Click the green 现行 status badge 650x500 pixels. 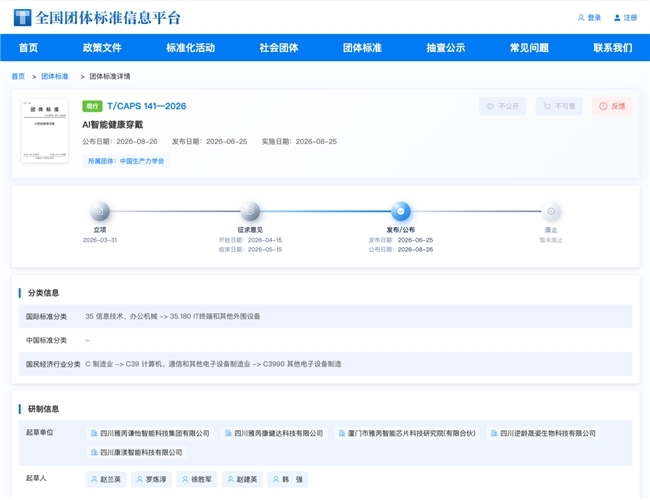(92, 106)
